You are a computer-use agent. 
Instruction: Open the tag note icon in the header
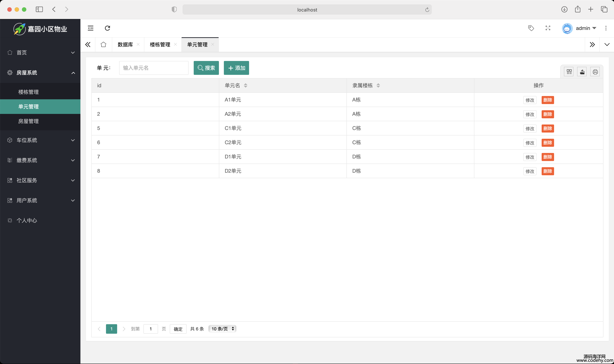(531, 28)
